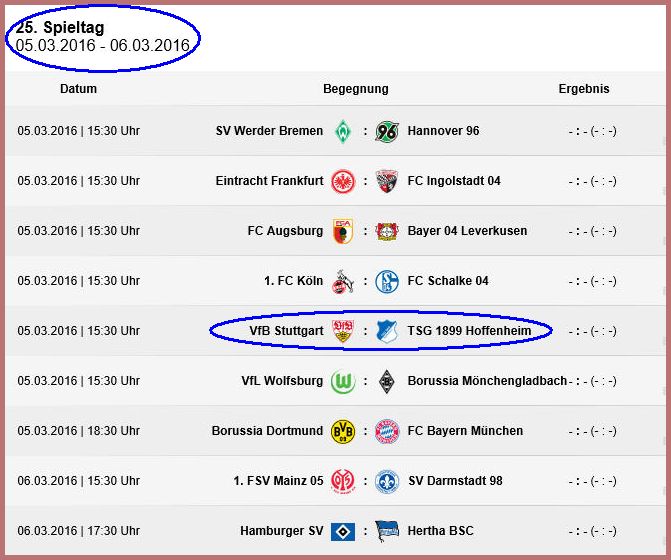The image size is (671, 560).
Task: Click the Hannover 96 club logo
Action: [387, 131]
